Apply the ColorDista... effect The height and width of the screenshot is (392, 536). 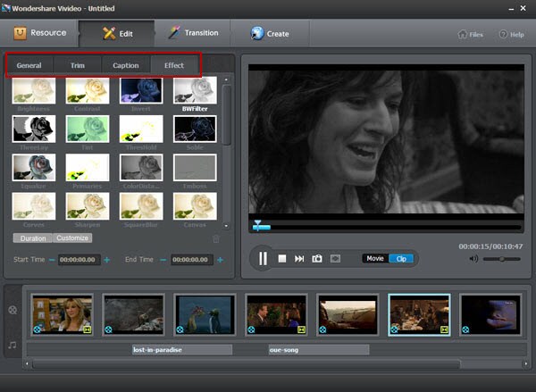[x=141, y=168]
